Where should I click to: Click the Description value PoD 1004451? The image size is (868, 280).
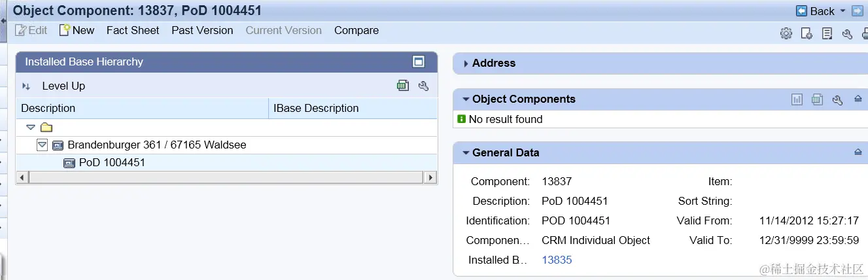(575, 201)
